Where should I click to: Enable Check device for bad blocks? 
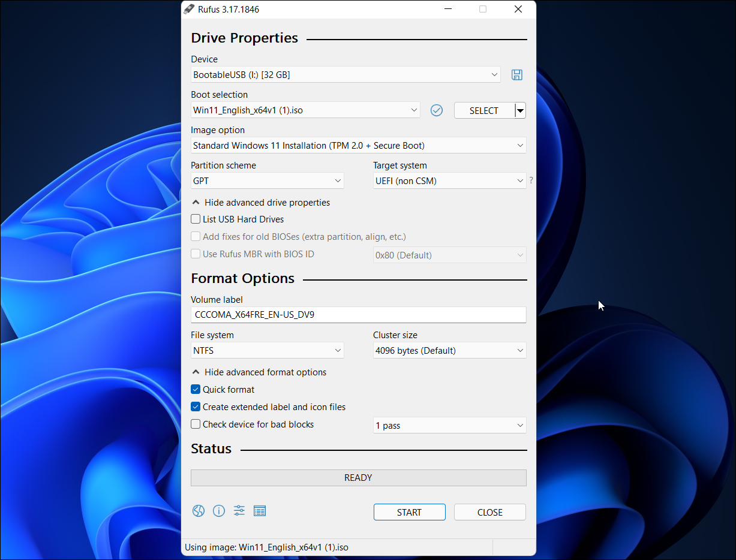(x=196, y=424)
